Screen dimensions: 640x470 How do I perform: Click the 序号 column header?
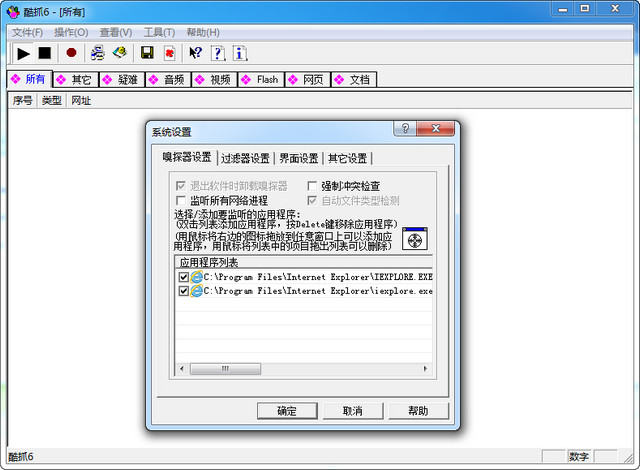[x=22, y=100]
